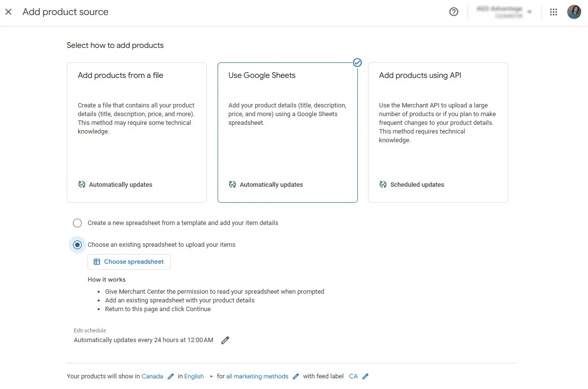Click the checkmark badge on Use Google Sheets card

(x=357, y=62)
